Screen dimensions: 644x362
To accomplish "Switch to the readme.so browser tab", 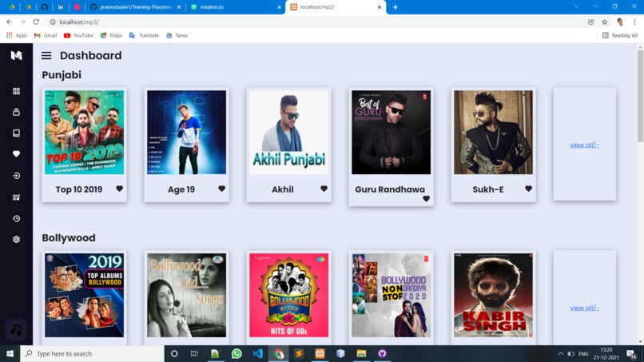I will (235, 7).
